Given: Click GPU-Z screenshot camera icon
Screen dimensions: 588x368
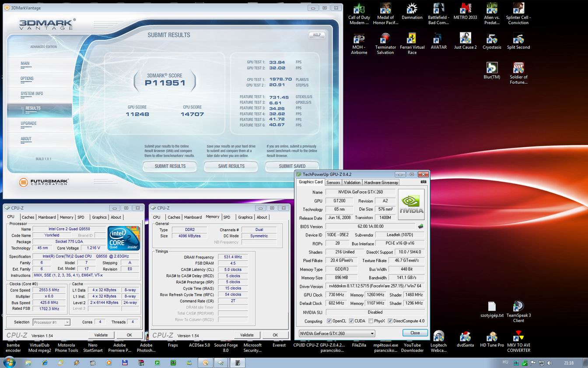Looking at the screenshot, I should tap(423, 182).
